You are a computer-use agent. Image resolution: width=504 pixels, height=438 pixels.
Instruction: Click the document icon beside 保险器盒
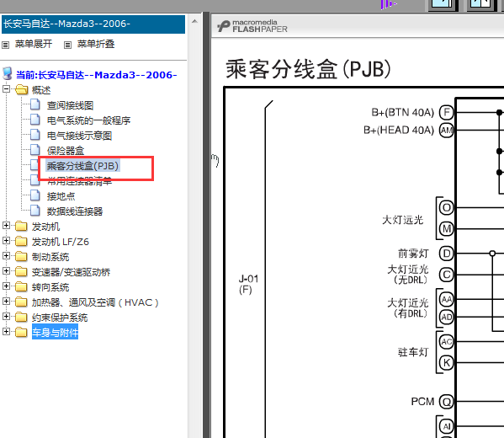click(35, 150)
